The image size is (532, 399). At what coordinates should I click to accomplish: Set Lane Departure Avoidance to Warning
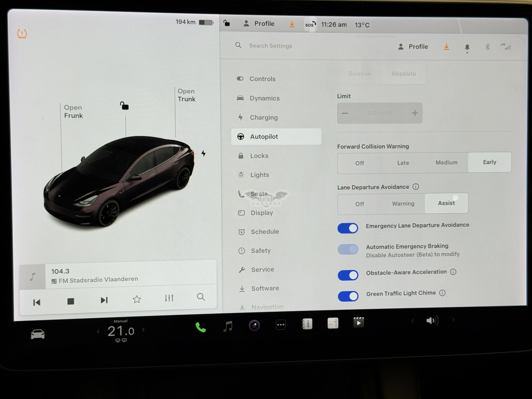click(x=403, y=204)
